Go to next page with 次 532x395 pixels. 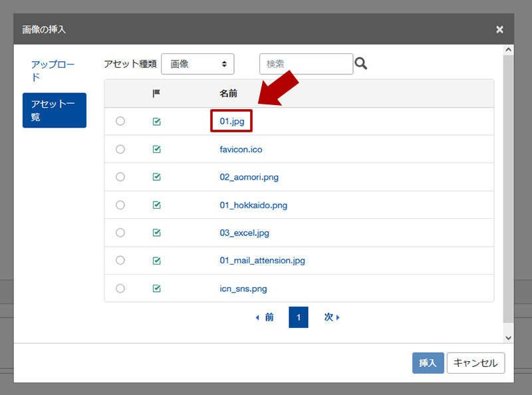tap(332, 318)
